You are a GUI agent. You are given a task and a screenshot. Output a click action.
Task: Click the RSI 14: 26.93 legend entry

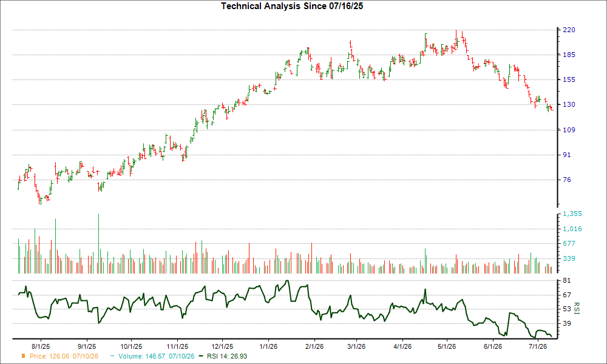coord(227,356)
